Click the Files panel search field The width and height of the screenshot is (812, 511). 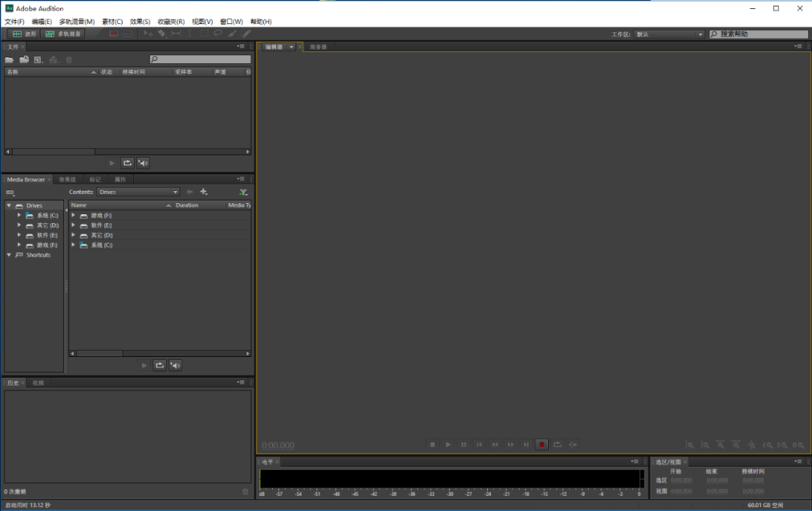pyautogui.click(x=200, y=59)
